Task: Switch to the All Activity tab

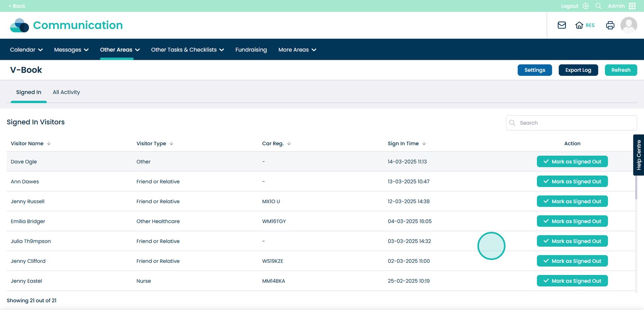Action: [x=66, y=92]
